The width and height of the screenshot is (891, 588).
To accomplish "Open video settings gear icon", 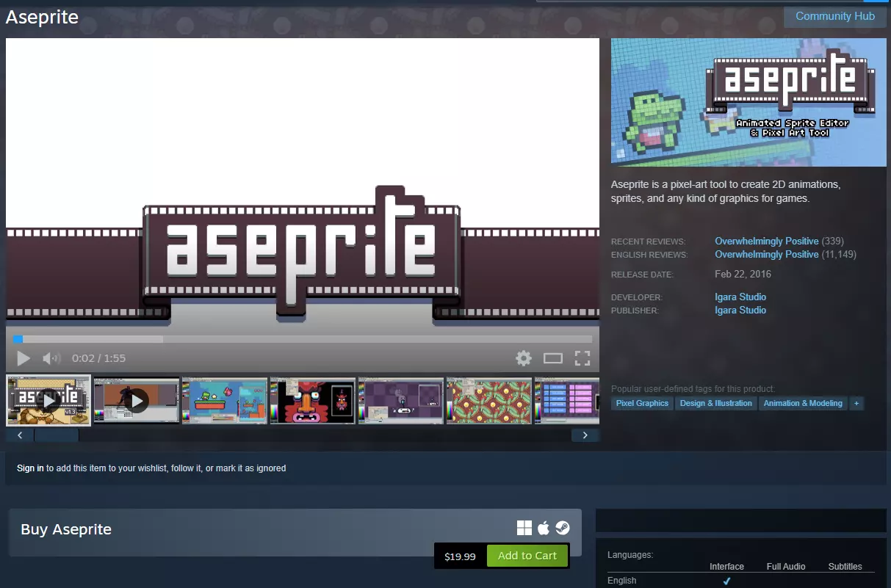I will 523,358.
